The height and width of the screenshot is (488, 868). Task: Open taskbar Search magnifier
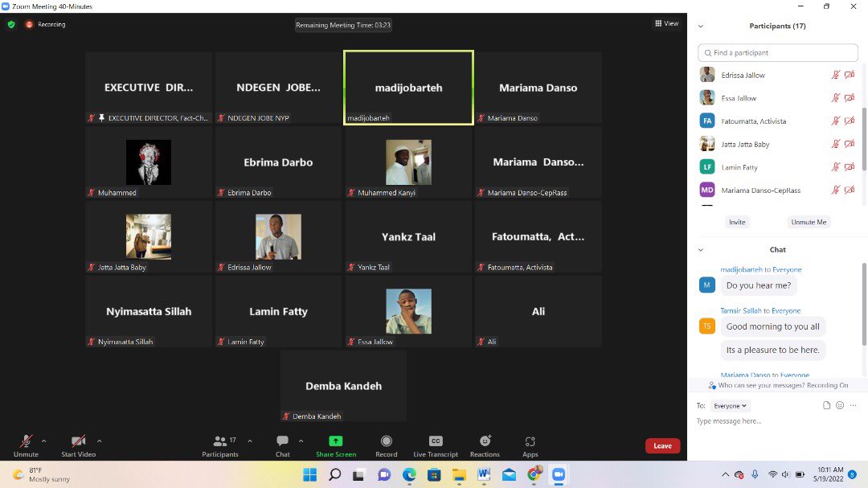tap(335, 474)
